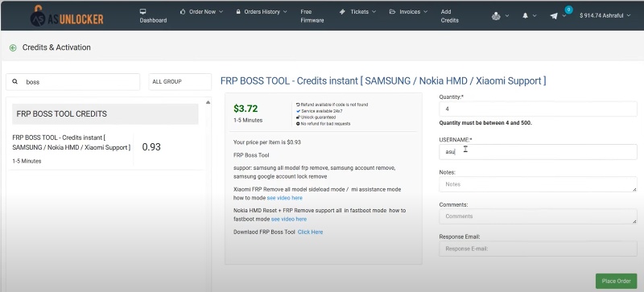Click the Tickets tag icon
Viewport: 644px width, 292px height.
coord(343,11)
